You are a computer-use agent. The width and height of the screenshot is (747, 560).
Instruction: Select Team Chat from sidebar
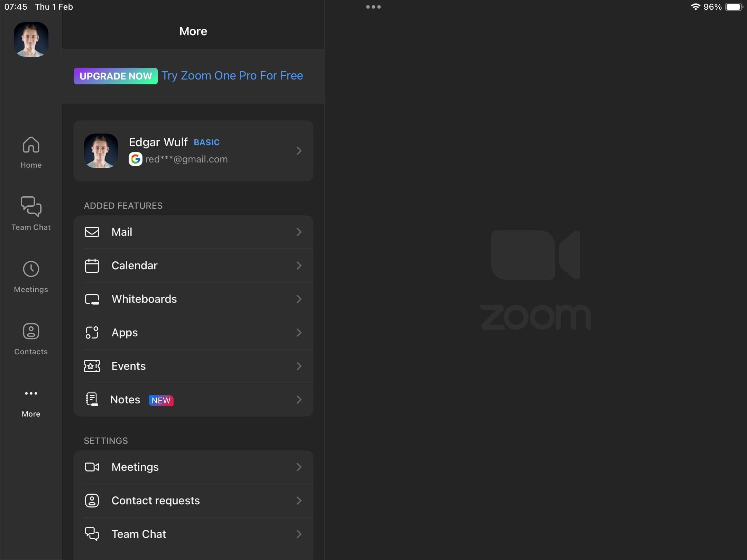point(30,213)
